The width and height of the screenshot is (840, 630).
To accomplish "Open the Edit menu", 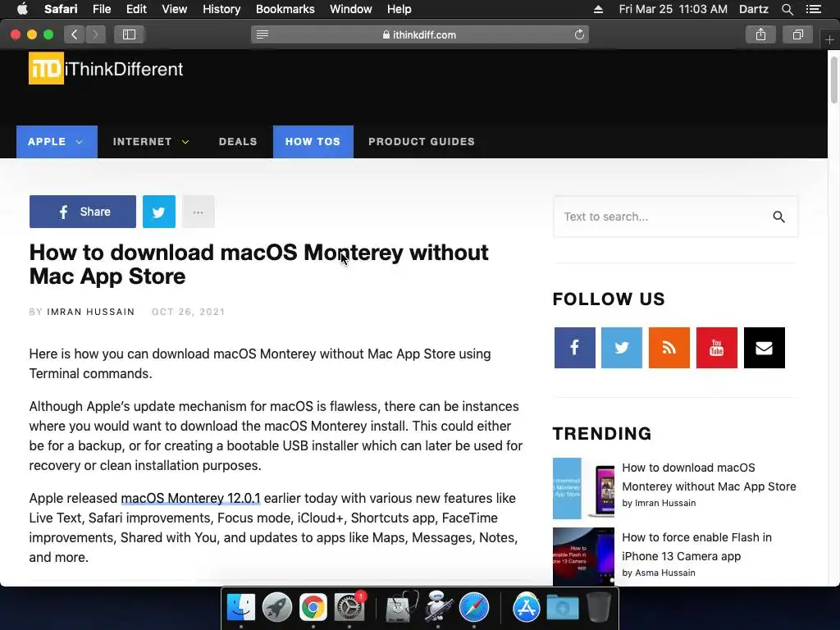I will click(x=136, y=9).
